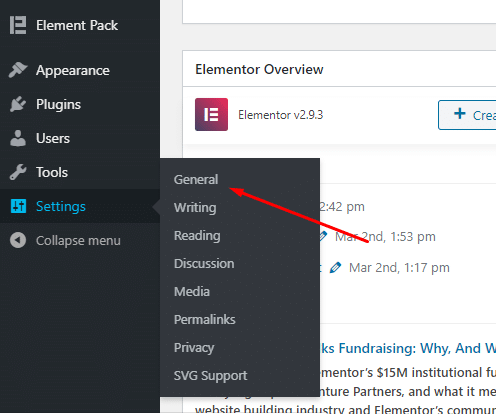Viewport: 496px width, 414px height.
Task: Click the Tools wrench icon
Action: pyautogui.click(x=18, y=172)
